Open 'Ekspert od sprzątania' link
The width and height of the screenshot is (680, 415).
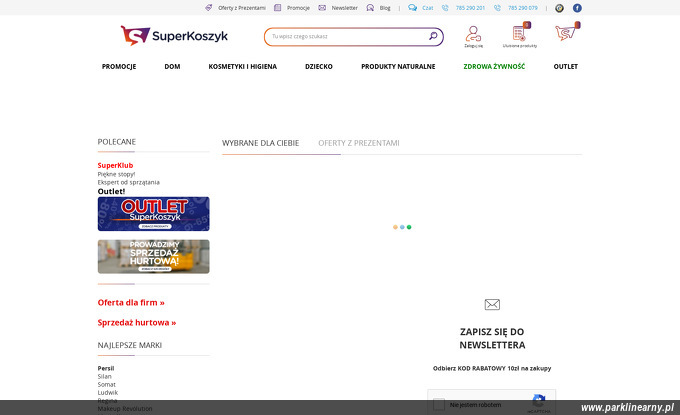(128, 182)
